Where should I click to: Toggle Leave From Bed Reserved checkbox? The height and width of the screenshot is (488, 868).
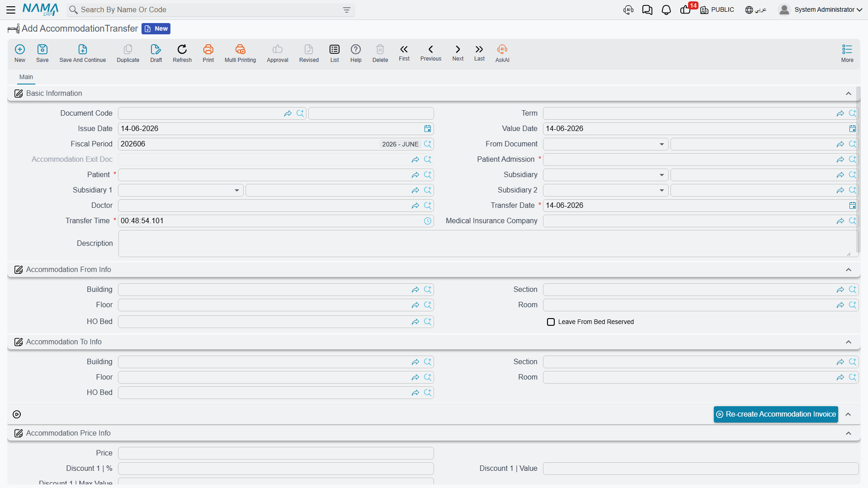[x=551, y=322]
